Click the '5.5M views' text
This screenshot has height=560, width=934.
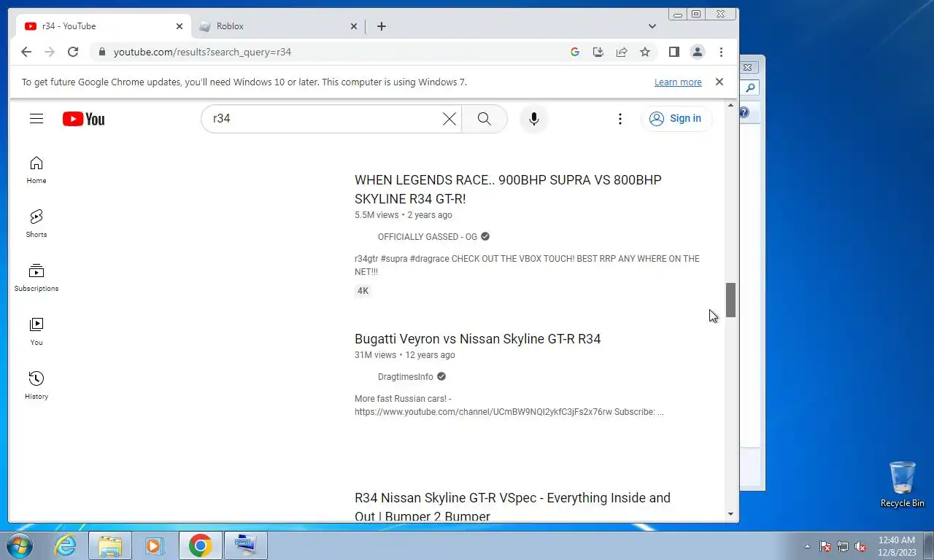tap(377, 215)
